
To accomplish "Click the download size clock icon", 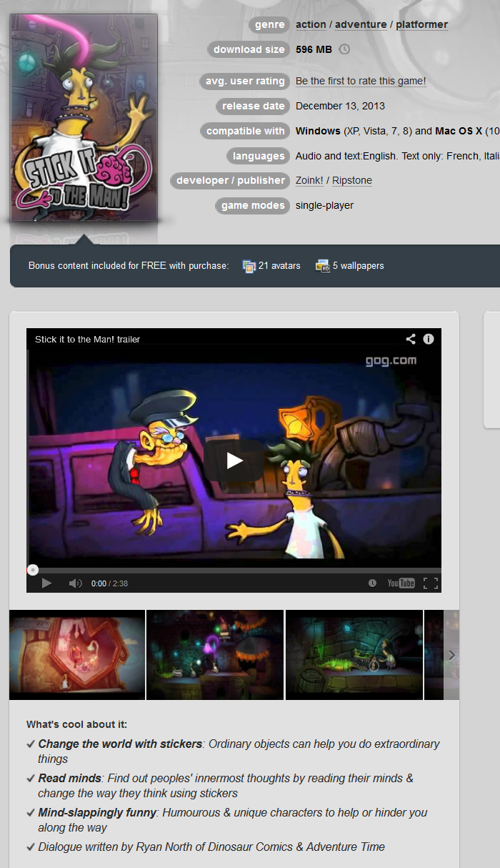I will click(x=344, y=49).
